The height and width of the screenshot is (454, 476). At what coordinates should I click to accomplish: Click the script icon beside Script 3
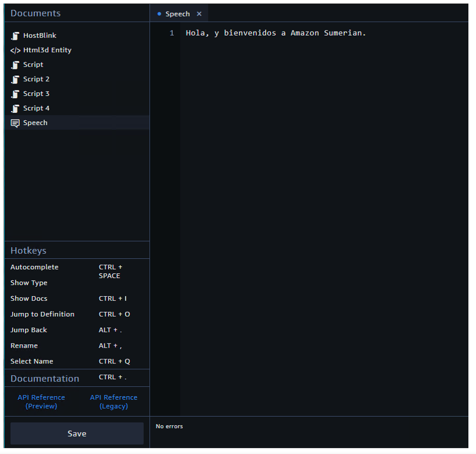(x=15, y=94)
